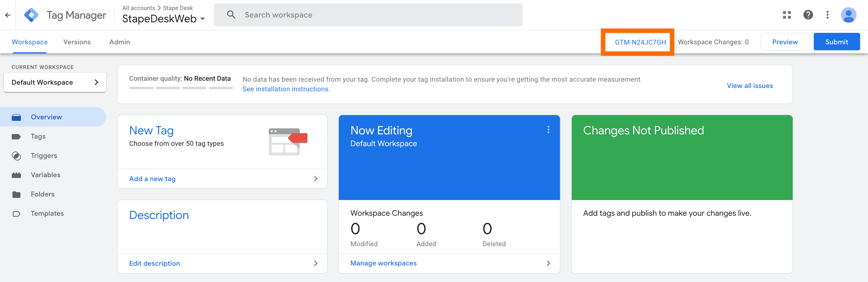Open See installation instructions link
Image resolution: width=868 pixels, height=282 pixels.
click(x=286, y=89)
